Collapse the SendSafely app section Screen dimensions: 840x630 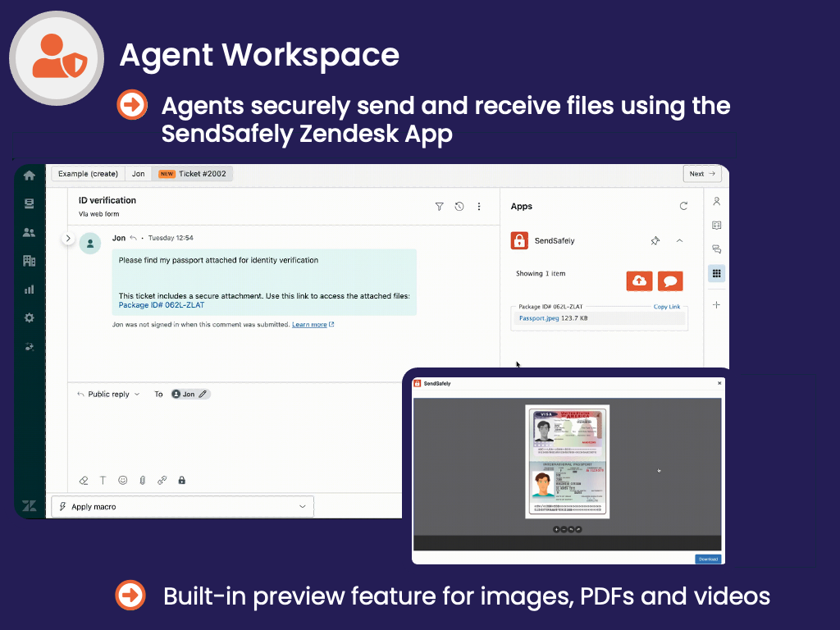click(679, 240)
